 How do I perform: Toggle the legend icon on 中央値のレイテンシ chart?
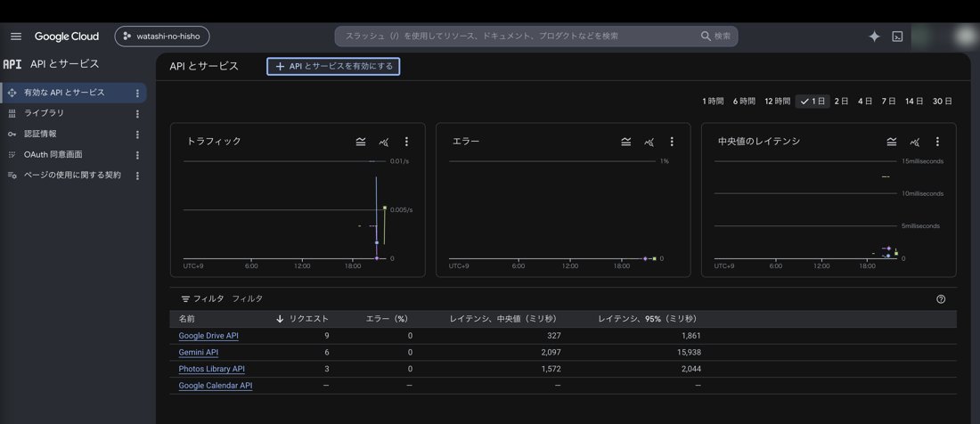tap(891, 142)
